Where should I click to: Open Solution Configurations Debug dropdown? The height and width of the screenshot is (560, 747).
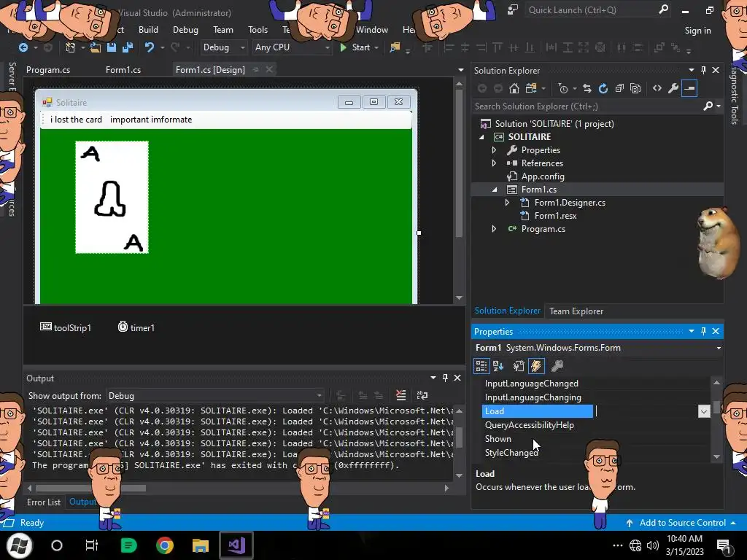223,47
